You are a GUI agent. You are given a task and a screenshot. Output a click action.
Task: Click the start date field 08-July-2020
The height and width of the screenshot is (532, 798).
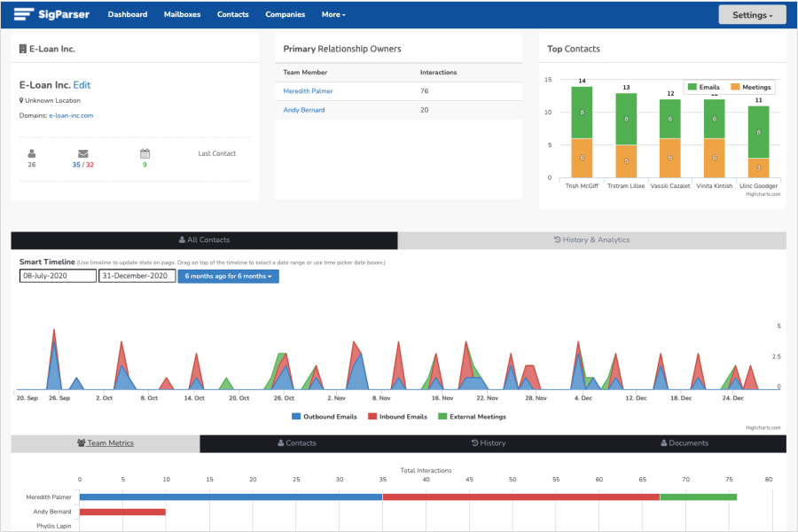pos(58,276)
